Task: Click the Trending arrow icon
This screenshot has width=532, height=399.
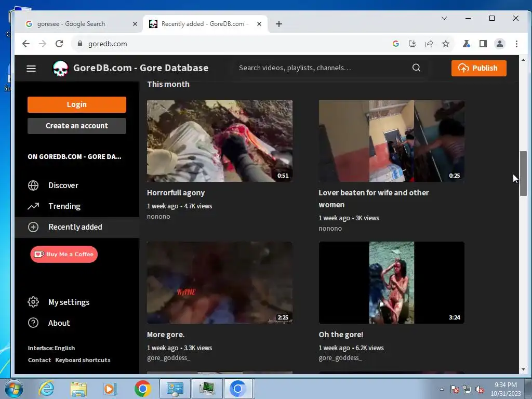Action: click(33, 206)
